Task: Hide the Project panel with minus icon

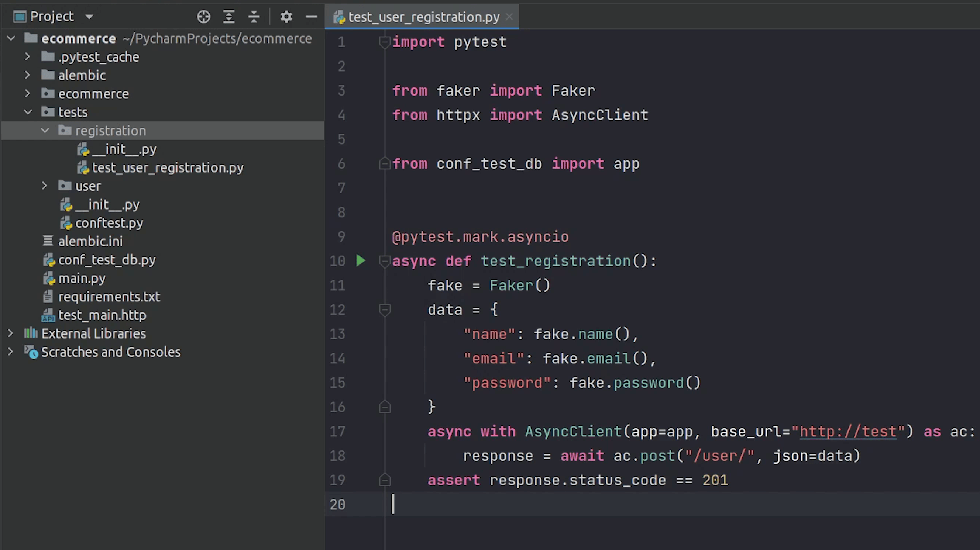Action: (x=311, y=17)
